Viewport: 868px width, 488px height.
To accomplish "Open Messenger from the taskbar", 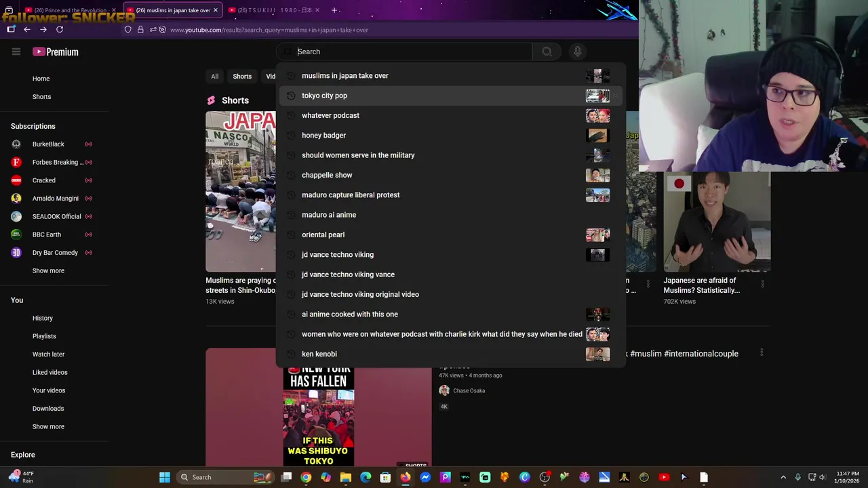I will point(425,477).
